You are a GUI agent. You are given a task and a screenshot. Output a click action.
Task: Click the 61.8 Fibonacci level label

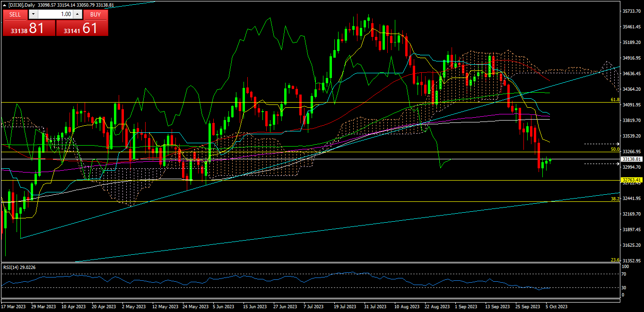coord(615,100)
